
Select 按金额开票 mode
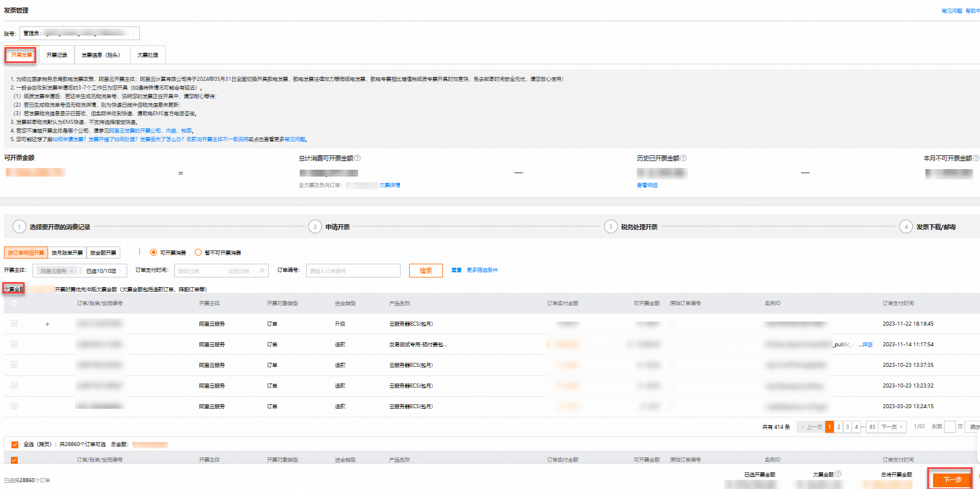point(103,253)
